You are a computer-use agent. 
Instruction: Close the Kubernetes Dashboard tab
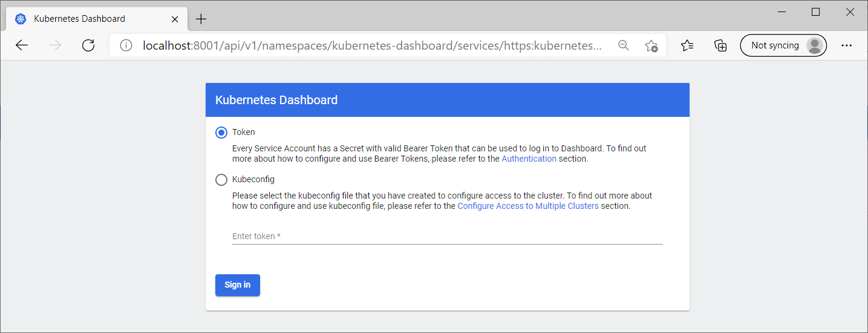175,19
